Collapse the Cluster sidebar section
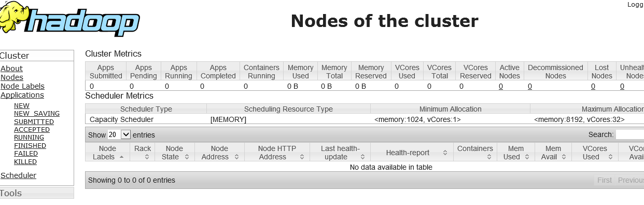644x205 pixels. pos(37,56)
